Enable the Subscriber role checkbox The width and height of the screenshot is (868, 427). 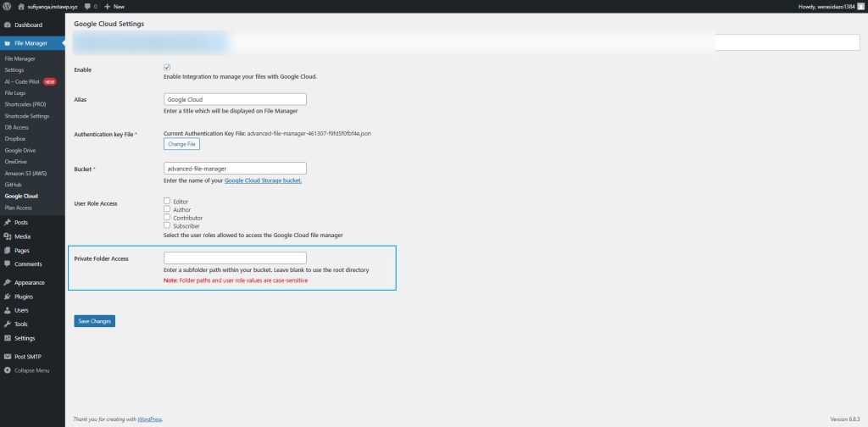click(x=167, y=225)
